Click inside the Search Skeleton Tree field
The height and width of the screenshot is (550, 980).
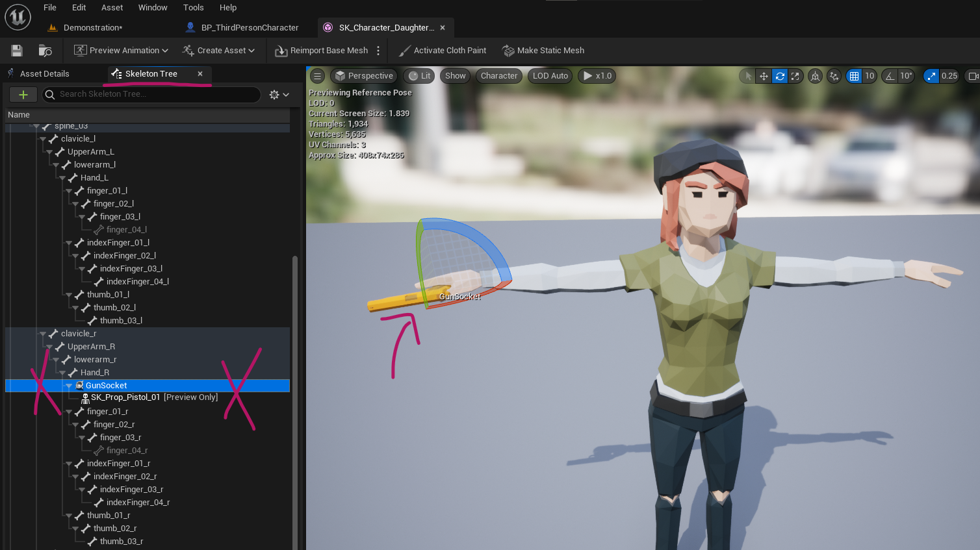[x=149, y=95]
